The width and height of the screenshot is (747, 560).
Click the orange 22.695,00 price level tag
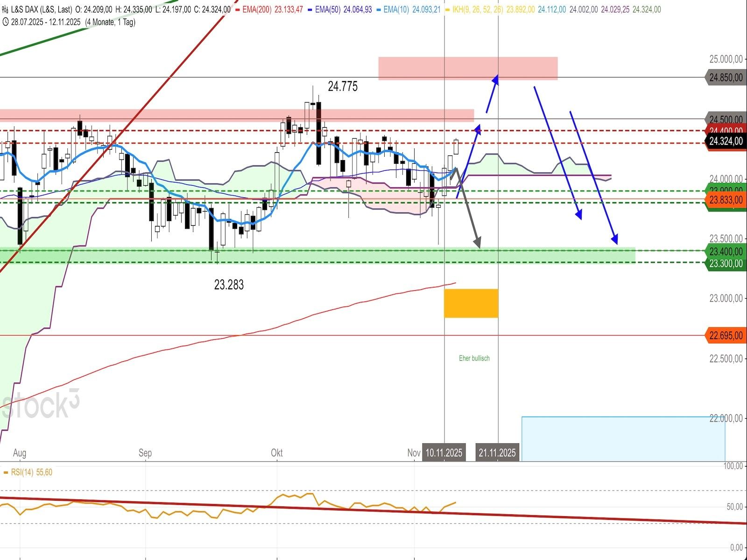coord(725,336)
